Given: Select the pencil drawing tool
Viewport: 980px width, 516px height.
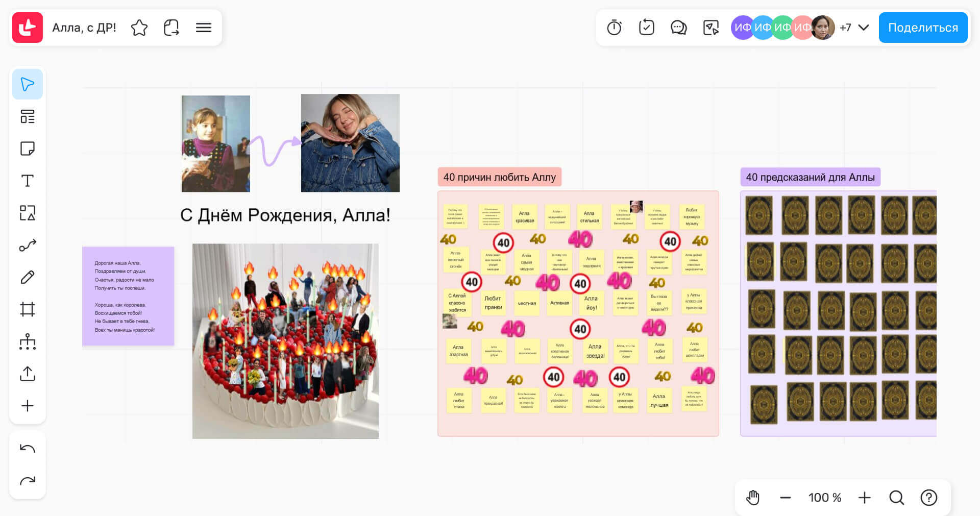Looking at the screenshot, I should (28, 277).
